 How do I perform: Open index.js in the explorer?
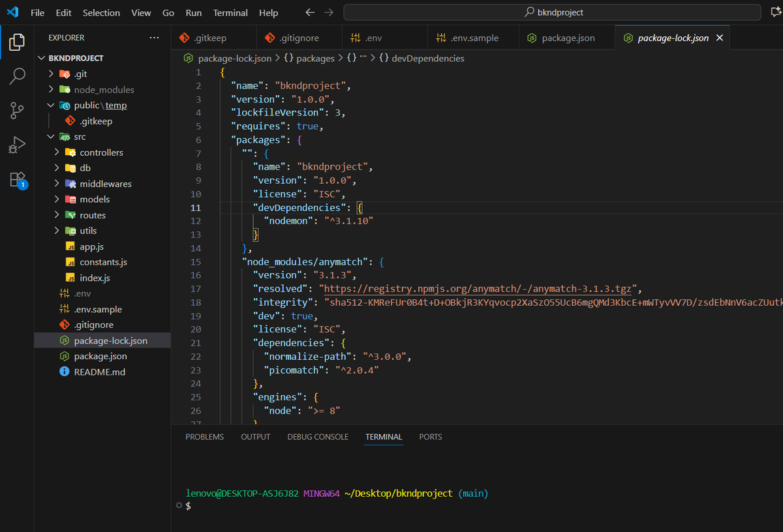point(102,278)
